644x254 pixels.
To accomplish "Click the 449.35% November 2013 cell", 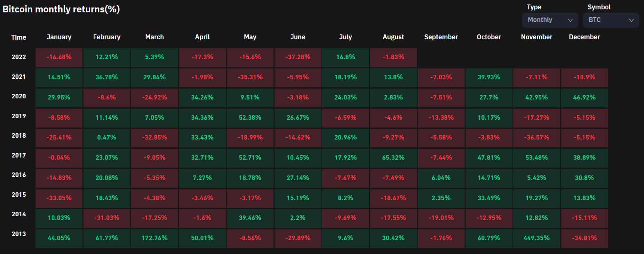I will click(x=536, y=238).
